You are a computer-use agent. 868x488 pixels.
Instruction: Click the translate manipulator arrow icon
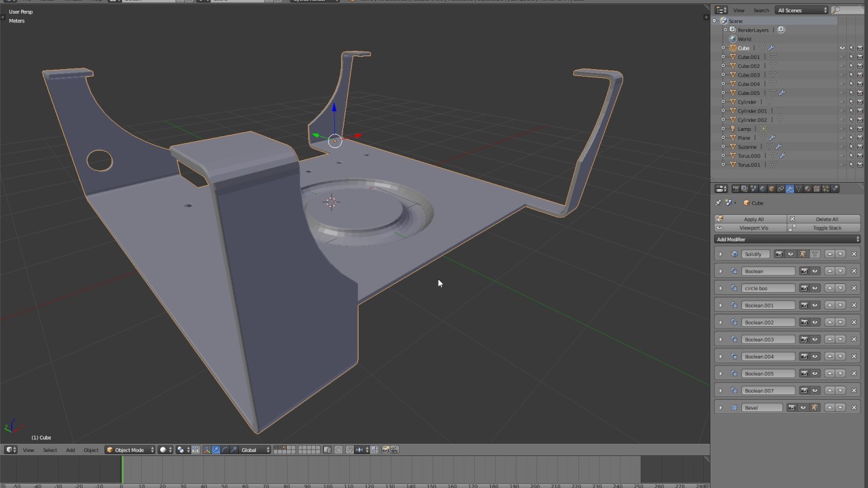coord(216,450)
